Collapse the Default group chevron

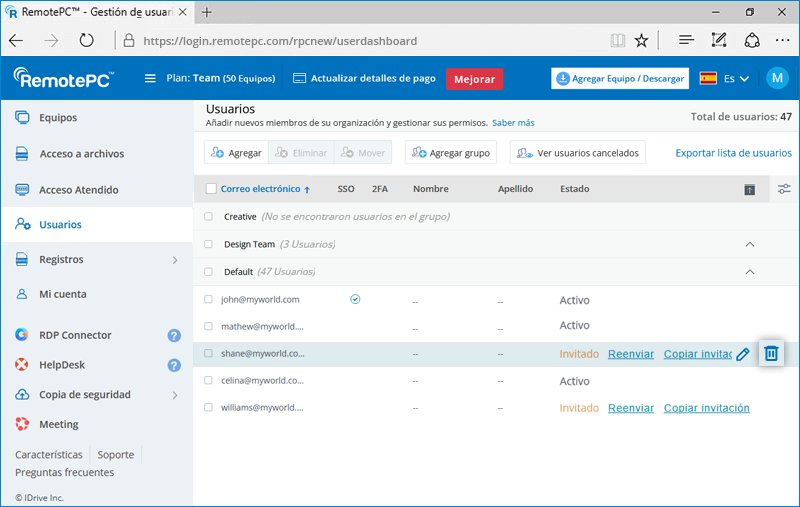click(x=749, y=272)
